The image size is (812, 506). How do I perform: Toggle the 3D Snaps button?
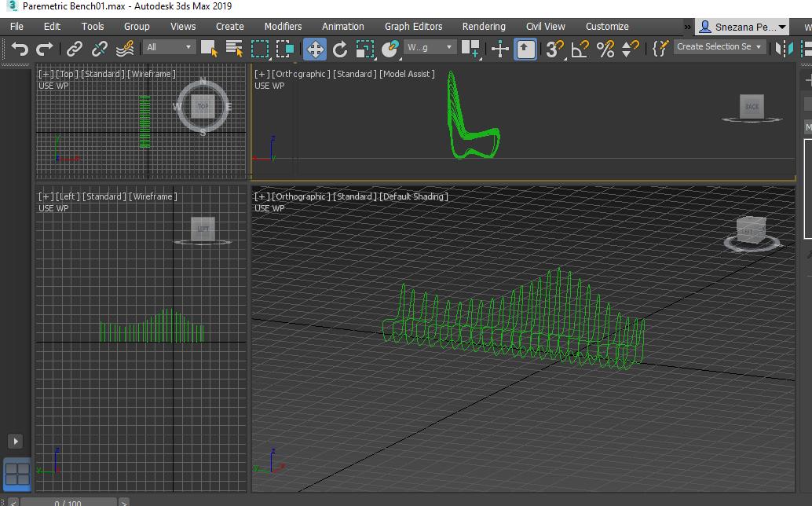[554, 49]
